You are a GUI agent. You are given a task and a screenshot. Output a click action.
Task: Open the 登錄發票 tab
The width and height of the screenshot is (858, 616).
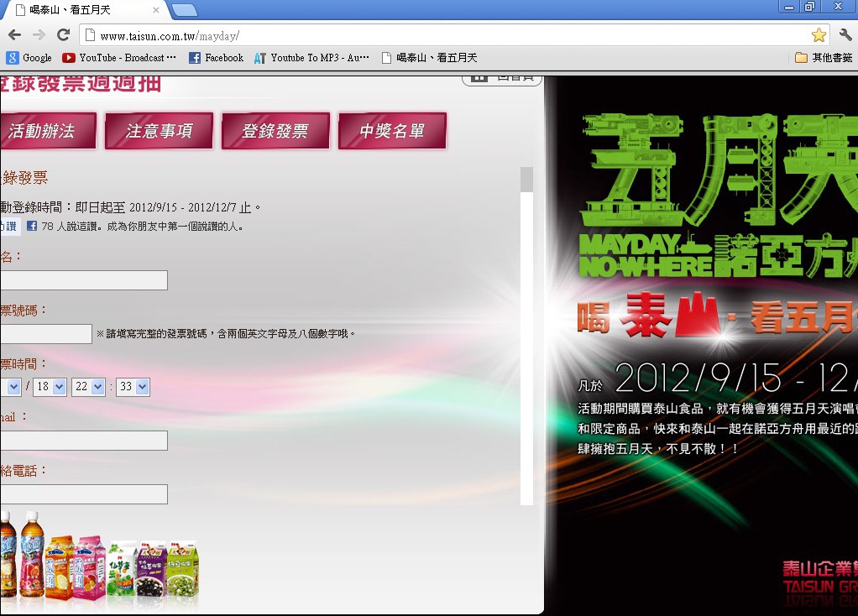275,131
